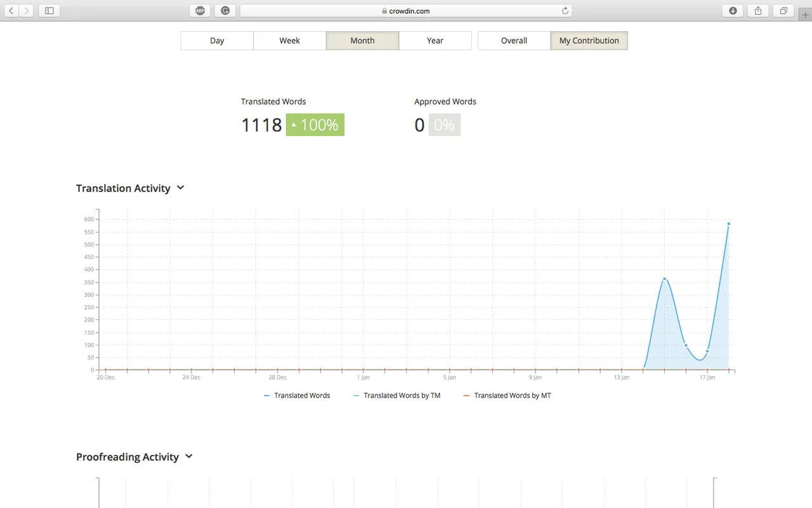This screenshot has height=508, width=812.
Task: Open the Share menu in Safari
Action: click(x=758, y=11)
